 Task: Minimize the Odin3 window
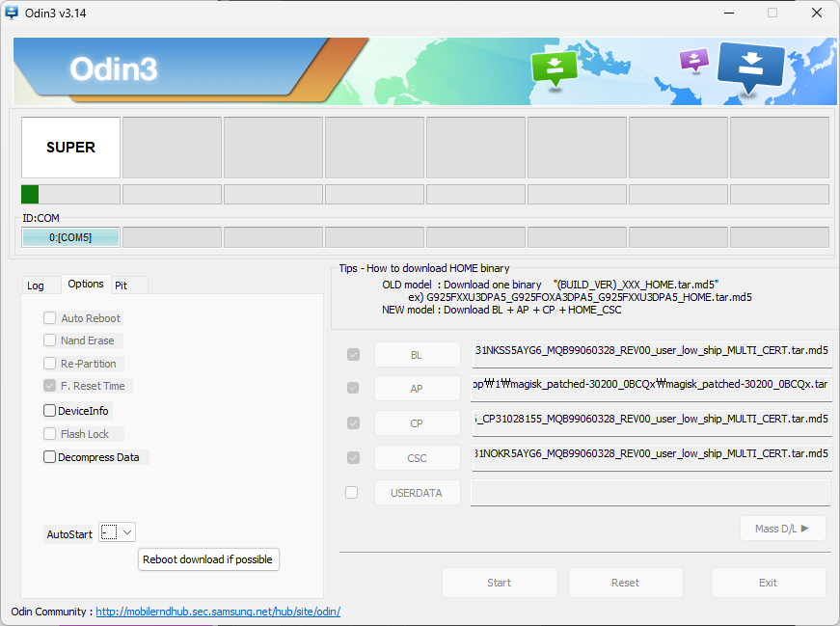[x=729, y=13]
